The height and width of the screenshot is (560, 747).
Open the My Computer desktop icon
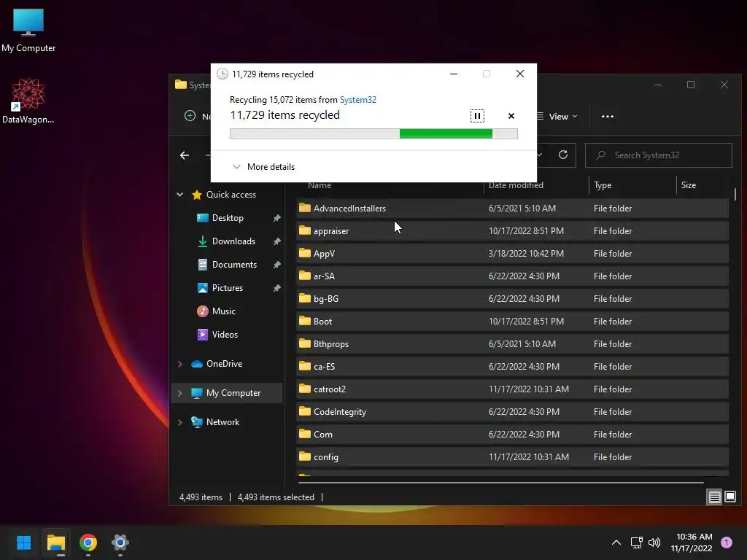pos(28,29)
